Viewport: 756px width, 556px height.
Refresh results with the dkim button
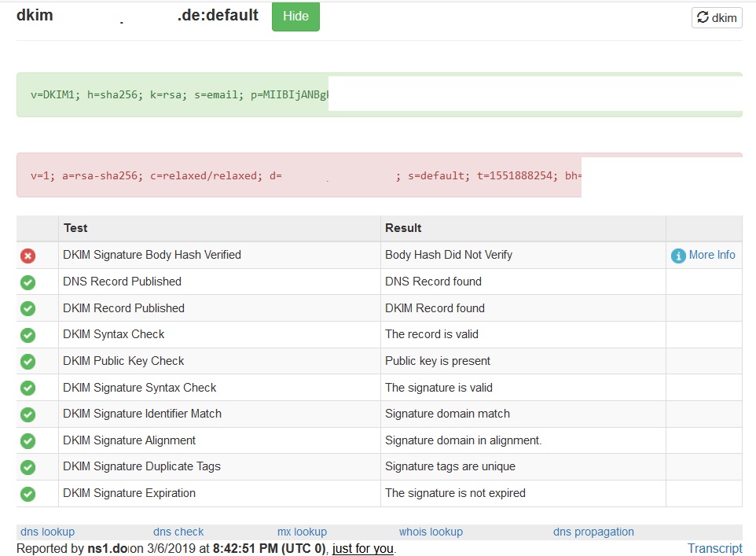coord(716,18)
